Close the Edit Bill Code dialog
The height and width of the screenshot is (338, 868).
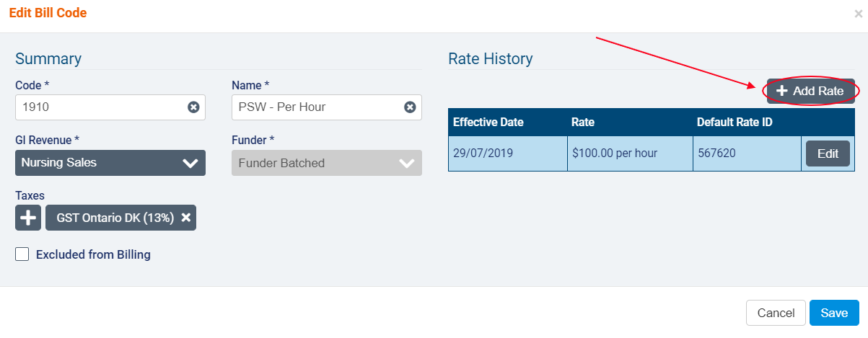[858, 14]
